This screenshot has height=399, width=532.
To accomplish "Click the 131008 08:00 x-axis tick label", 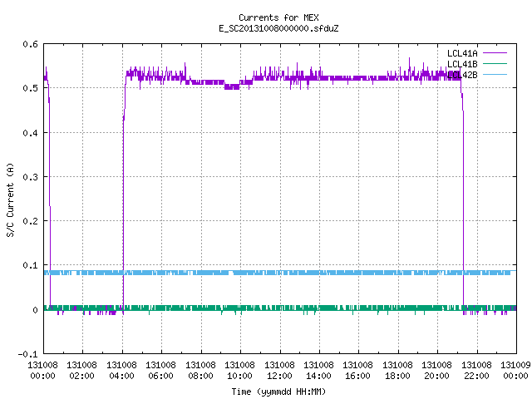I will (200, 371).
